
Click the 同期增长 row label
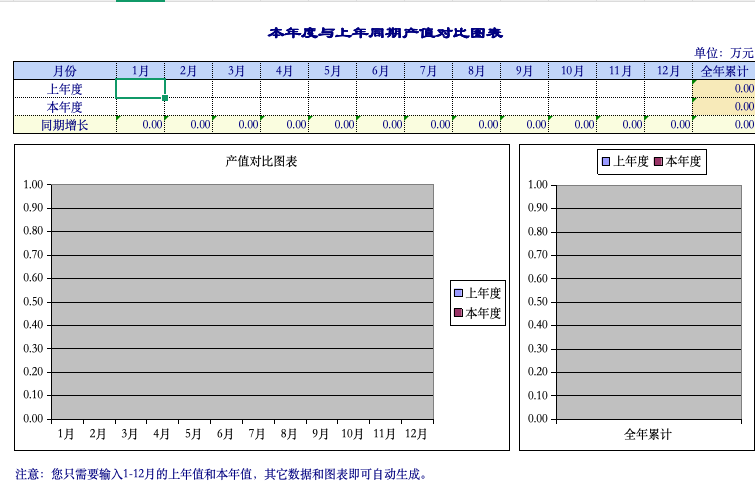(x=65, y=125)
